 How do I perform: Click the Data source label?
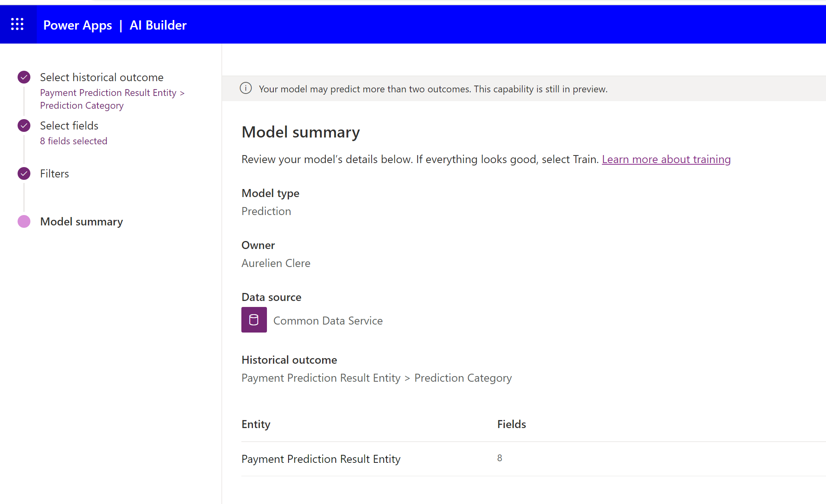click(x=271, y=297)
